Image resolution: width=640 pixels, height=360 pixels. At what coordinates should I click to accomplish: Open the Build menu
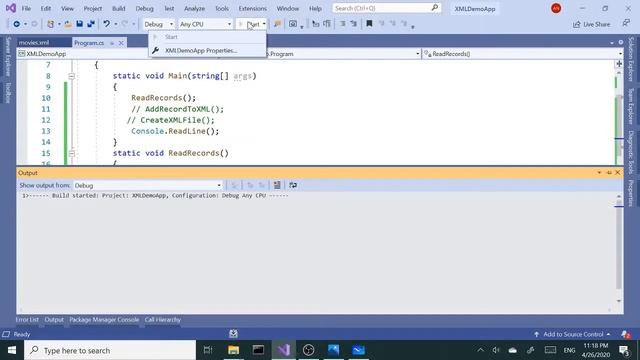click(118, 8)
